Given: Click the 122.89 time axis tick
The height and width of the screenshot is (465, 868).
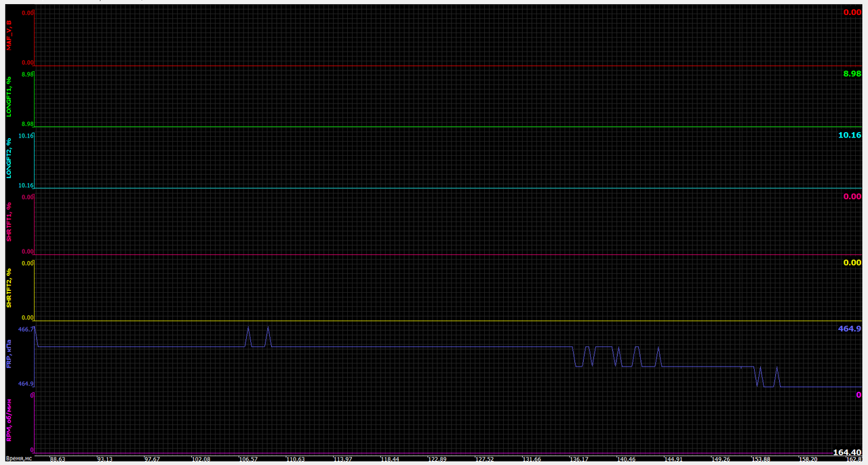Looking at the screenshot, I should pyautogui.click(x=437, y=459).
